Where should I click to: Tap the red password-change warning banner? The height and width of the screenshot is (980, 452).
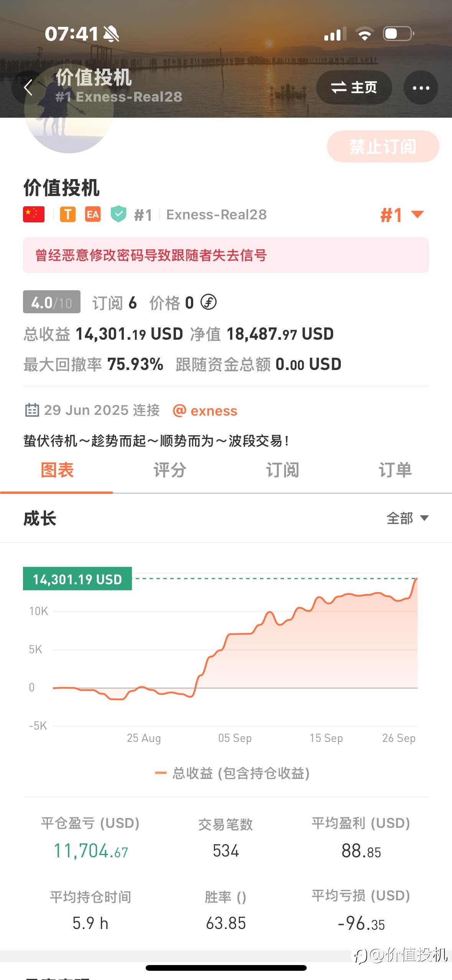pos(226,255)
